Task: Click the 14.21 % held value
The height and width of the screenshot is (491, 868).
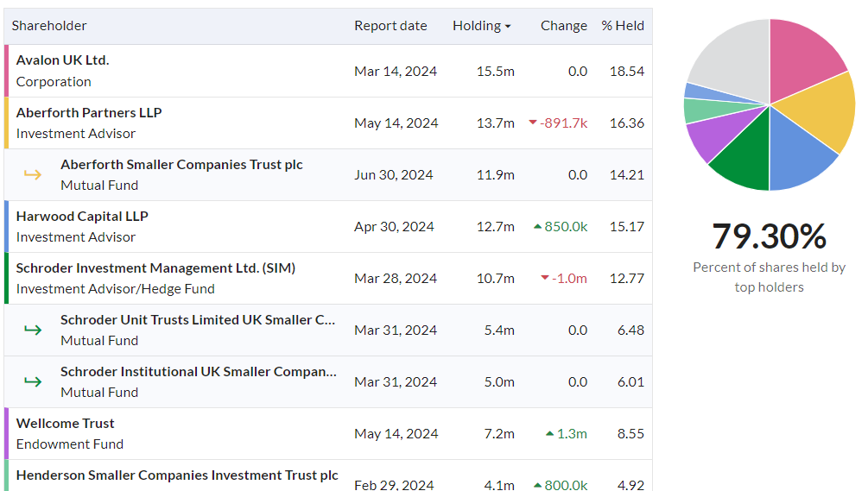Action: coord(627,174)
